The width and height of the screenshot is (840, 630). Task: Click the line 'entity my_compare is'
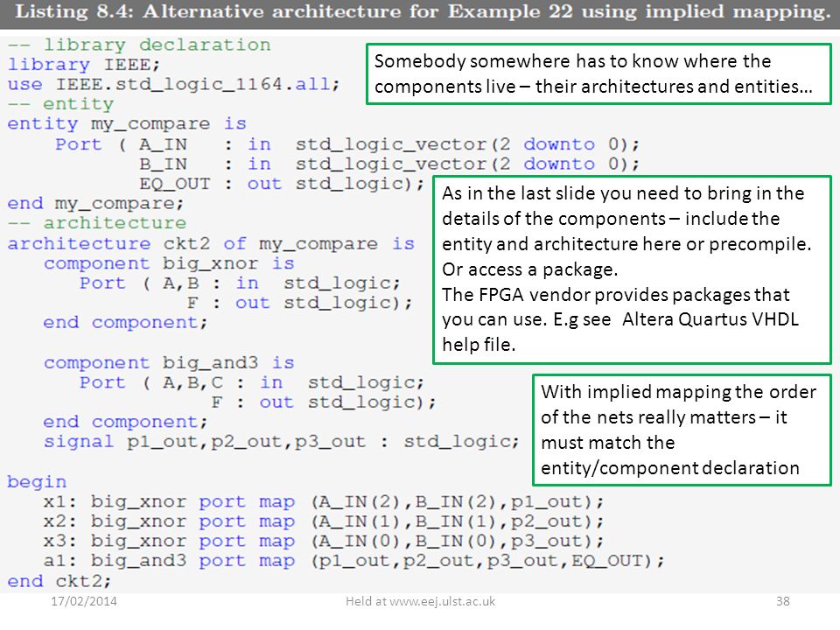pyautogui.click(x=127, y=124)
